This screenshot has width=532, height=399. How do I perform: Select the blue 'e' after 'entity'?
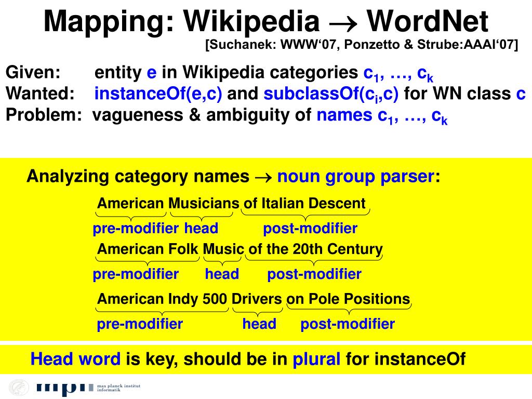coord(152,73)
